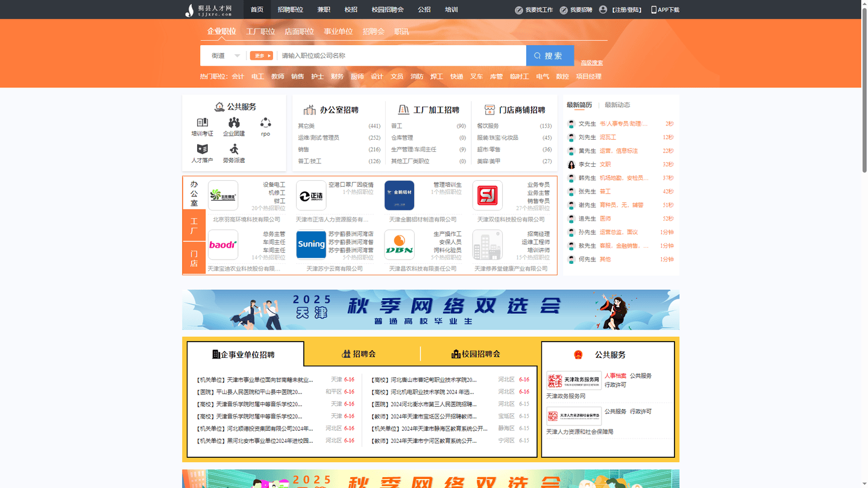The height and width of the screenshot is (488, 868).
Task: Open the 企业团建 service icon
Action: pos(234,123)
